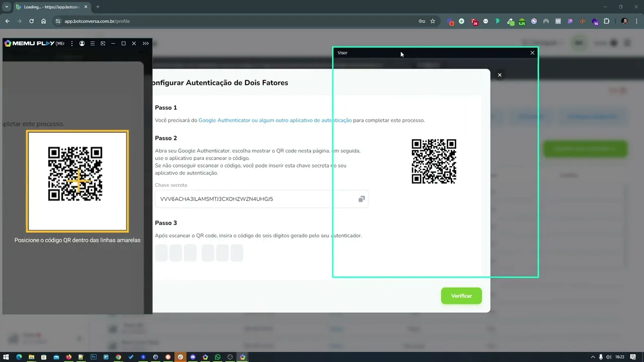Open the Windows Start menu

7,357
